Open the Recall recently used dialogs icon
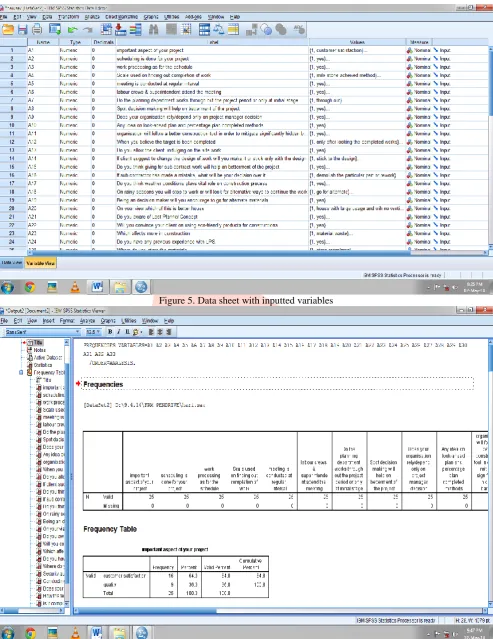The image size is (493, 639). [55, 29]
